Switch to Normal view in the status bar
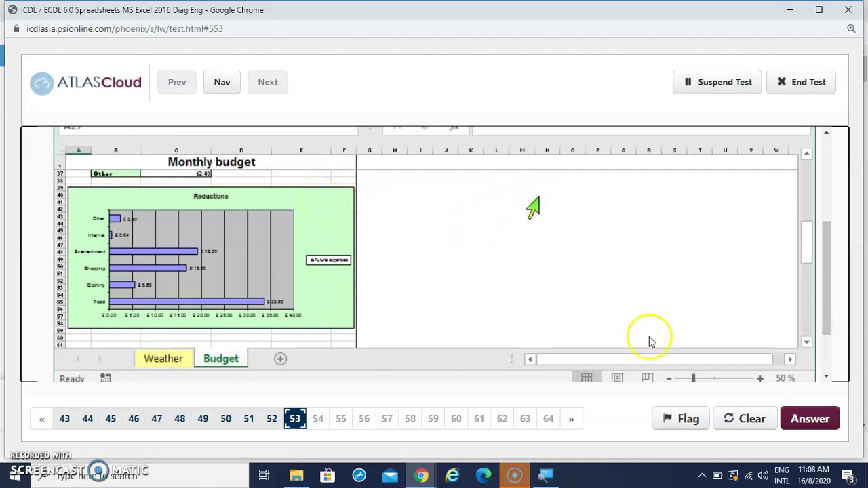The image size is (868, 488). point(587,378)
